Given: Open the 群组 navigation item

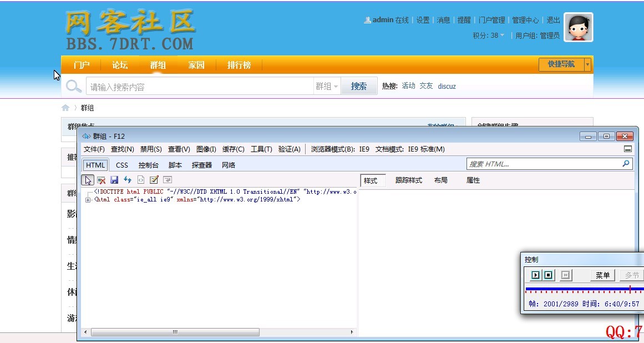Looking at the screenshot, I should [158, 65].
